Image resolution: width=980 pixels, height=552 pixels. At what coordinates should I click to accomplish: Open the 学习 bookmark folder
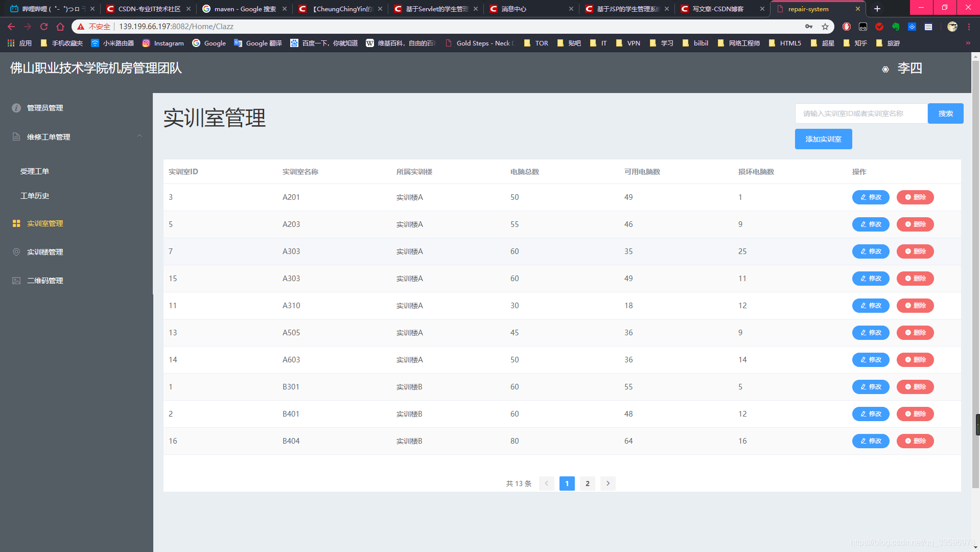click(x=661, y=43)
